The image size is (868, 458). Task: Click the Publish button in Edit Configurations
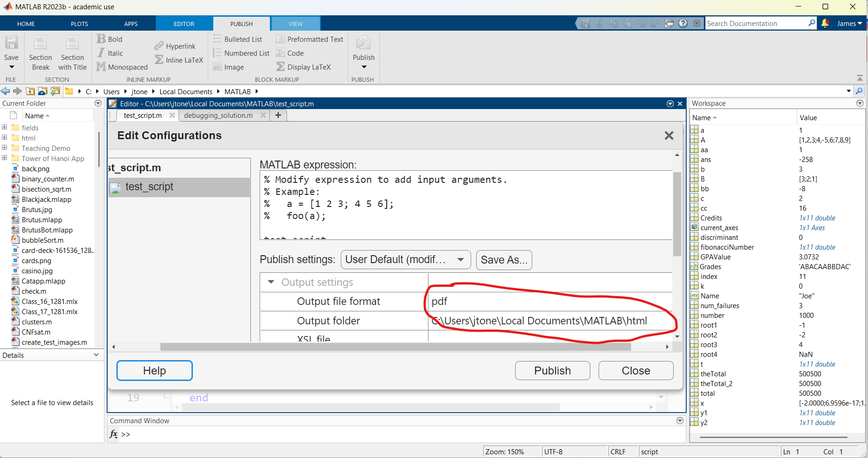[x=552, y=370]
